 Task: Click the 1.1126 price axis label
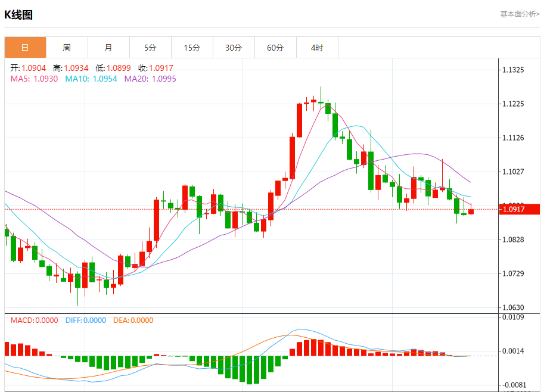pos(513,138)
